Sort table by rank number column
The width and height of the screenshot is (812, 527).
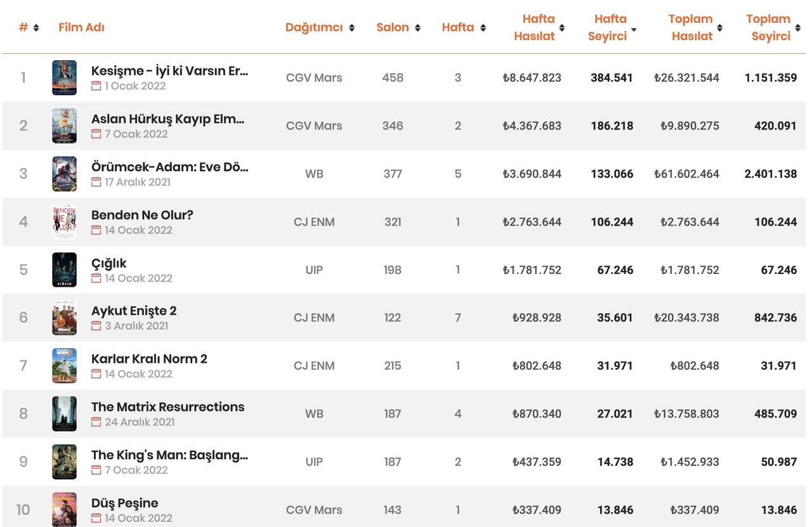(36, 28)
